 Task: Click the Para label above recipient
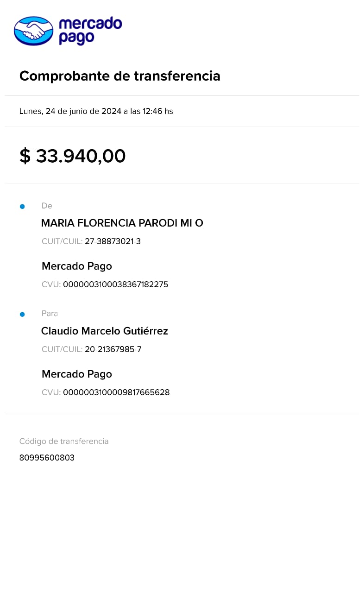50,314
